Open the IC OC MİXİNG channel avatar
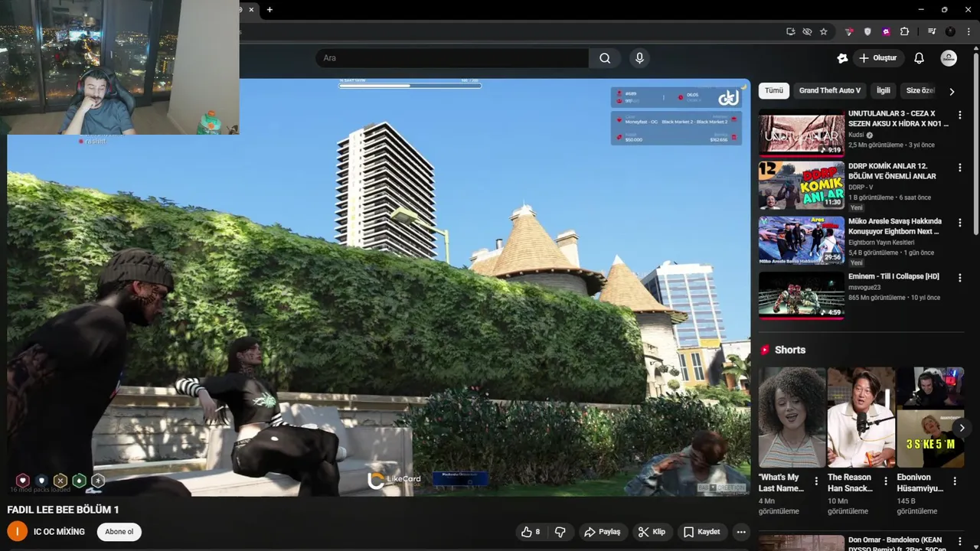Screen dimensions: 980x551 (17, 532)
